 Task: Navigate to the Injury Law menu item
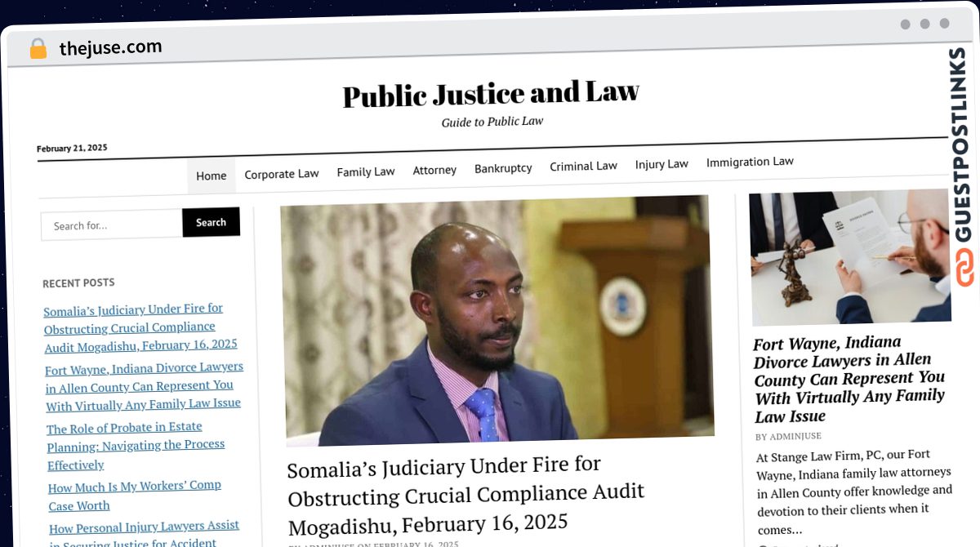(x=661, y=164)
